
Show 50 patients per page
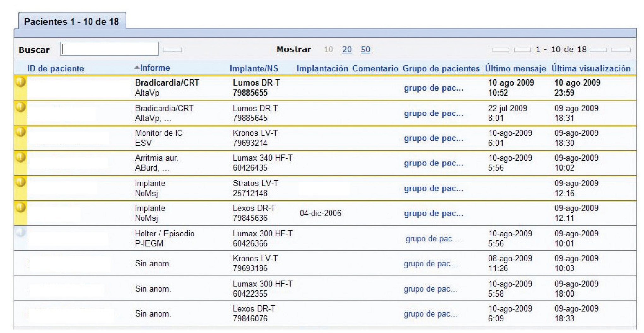click(x=365, y=50)
